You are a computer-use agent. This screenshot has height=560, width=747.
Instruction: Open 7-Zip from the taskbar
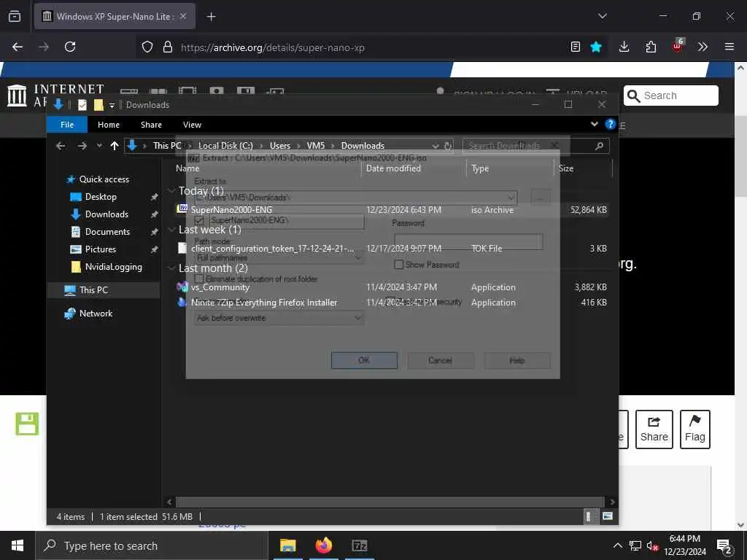360,545
